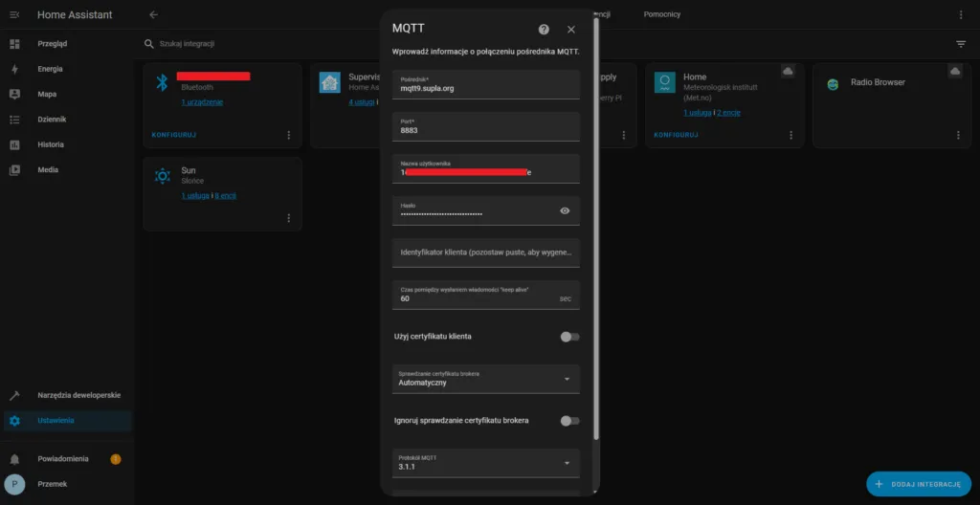Click the Powiadomienia notification count badge
The image size is (980, 505).
(x=116, y=459)
